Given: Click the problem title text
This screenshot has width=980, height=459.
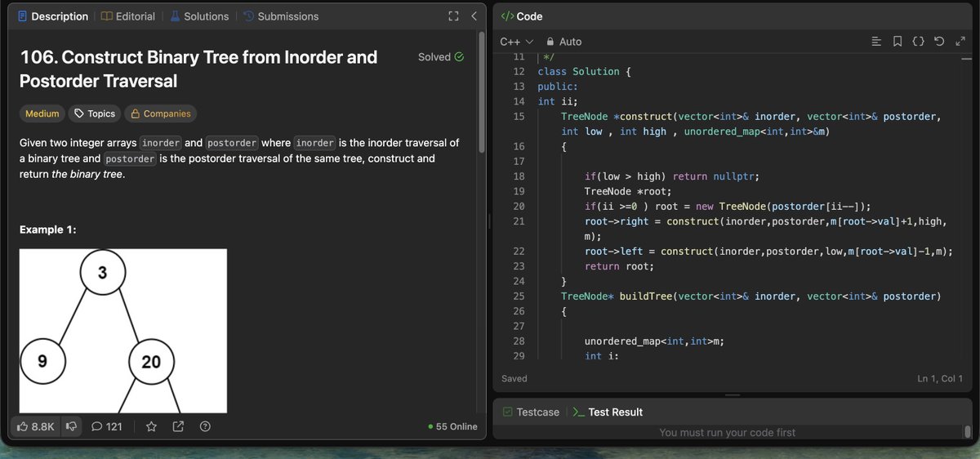Looking at the screenshot, I should 198,69.
